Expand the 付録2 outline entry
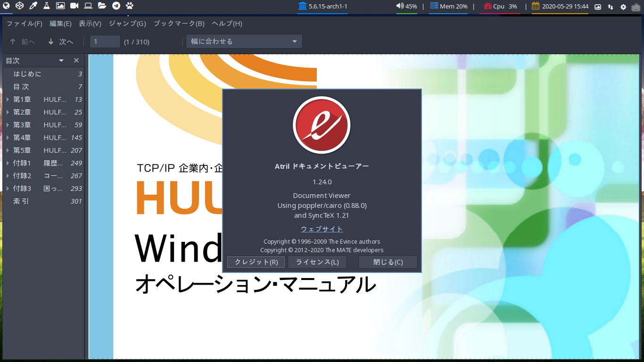 point(8,176)
